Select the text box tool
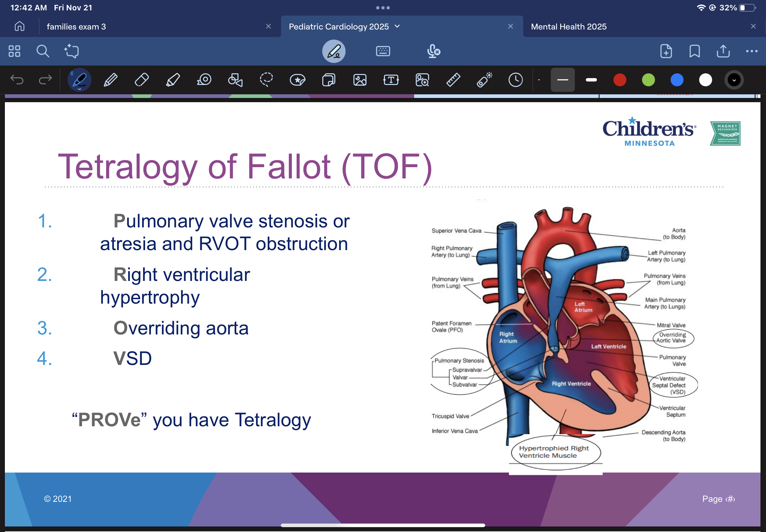Screen dimensions: 766x532 (391, 80)
